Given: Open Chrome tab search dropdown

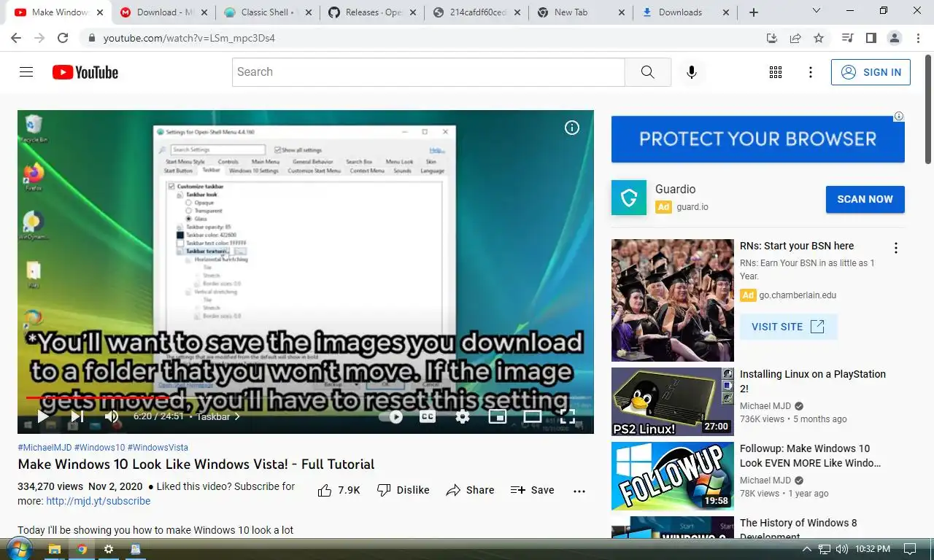Looking at the screenshot, I should (817, 11).
